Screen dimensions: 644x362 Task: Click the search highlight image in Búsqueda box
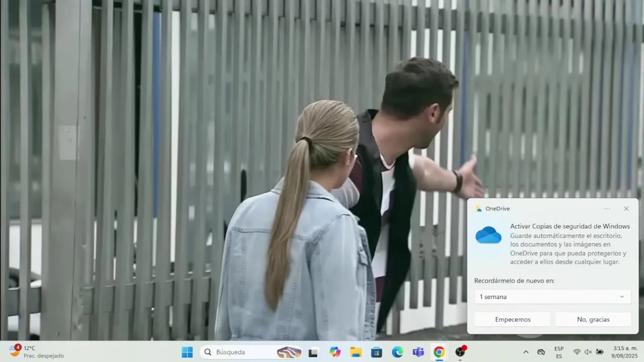[x=289, y=352]
